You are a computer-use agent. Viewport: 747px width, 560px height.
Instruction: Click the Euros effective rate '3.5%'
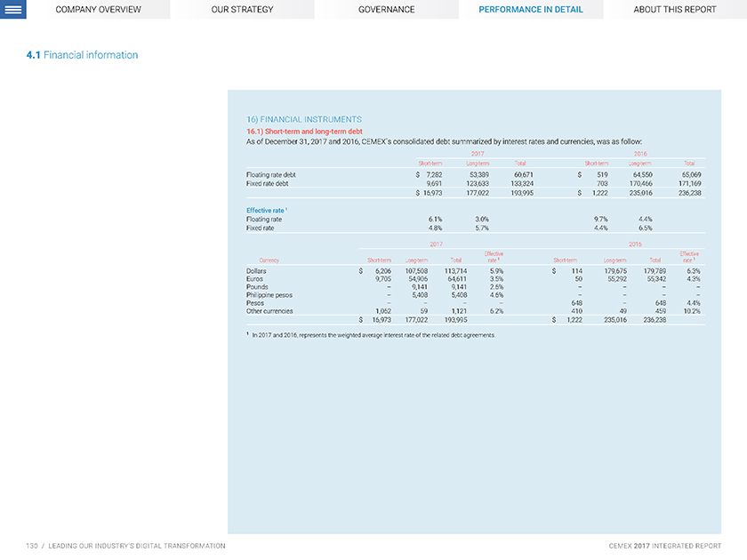click(496, 279)
